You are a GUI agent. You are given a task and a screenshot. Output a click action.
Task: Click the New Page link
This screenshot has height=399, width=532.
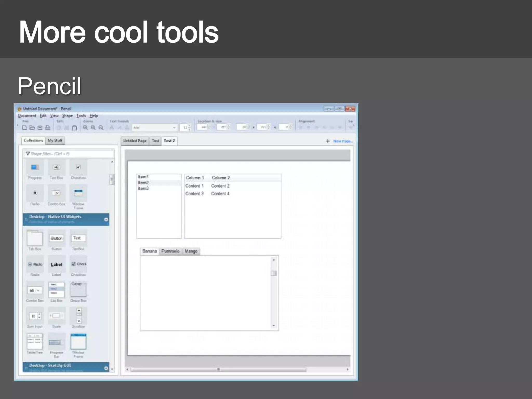coord(343,141)
